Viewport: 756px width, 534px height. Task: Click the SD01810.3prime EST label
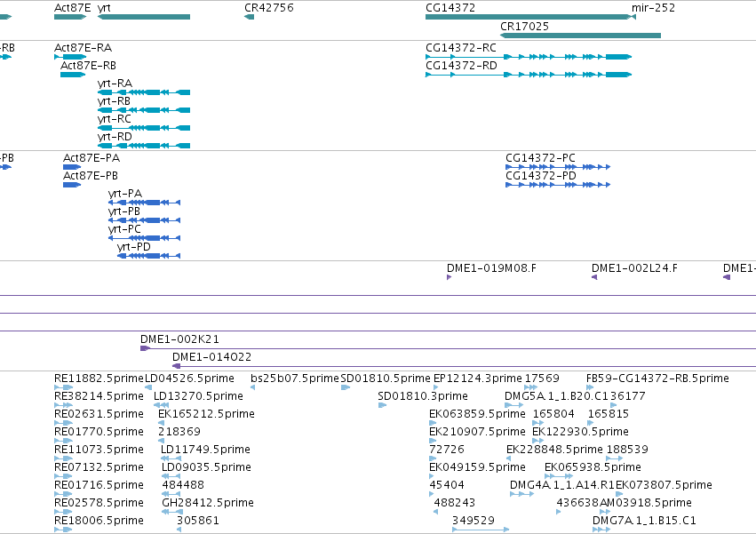click(423, 396)
